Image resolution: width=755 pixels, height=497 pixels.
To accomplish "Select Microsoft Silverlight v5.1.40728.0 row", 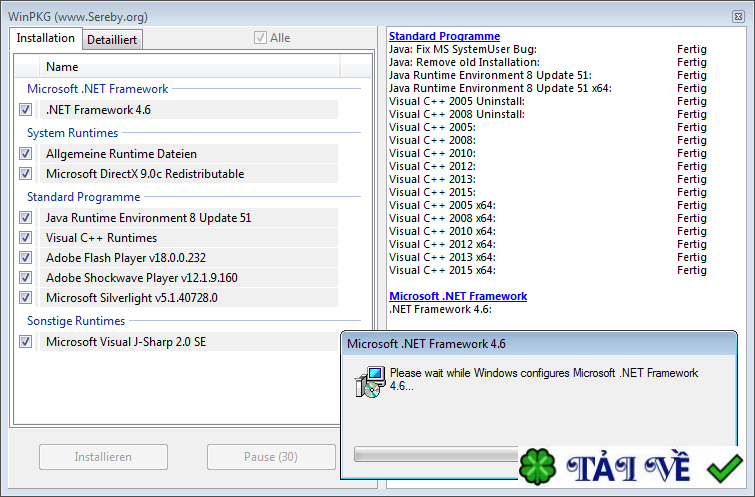I will [189, 298].
